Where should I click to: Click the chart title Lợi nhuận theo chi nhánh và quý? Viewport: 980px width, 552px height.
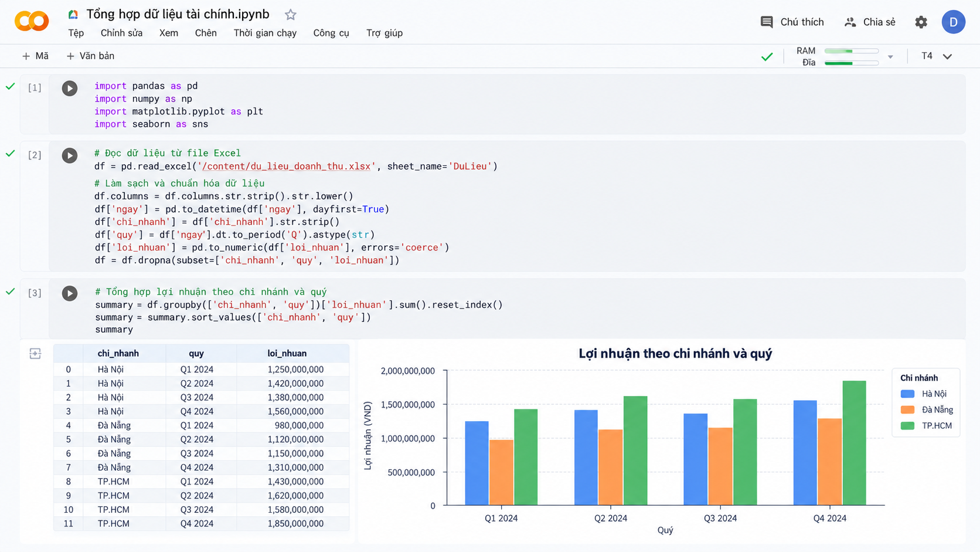pyautogui.click(x=675, y=353)
